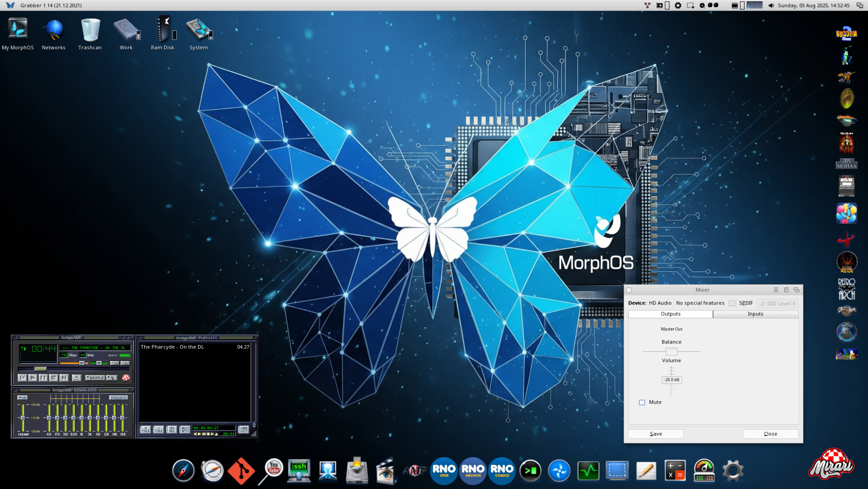
Task: Open the YouTube search icon in dock
Action: tap(271, 471)
